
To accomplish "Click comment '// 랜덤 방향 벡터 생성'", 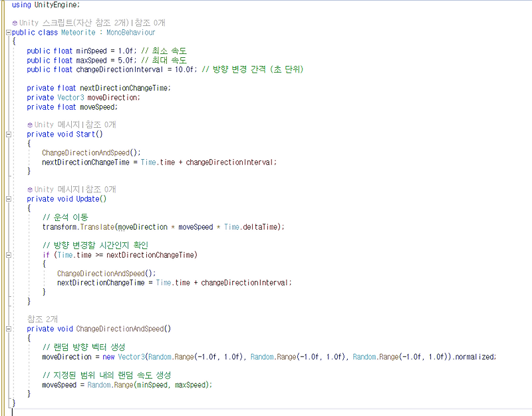I will click(x=84, y=347).
